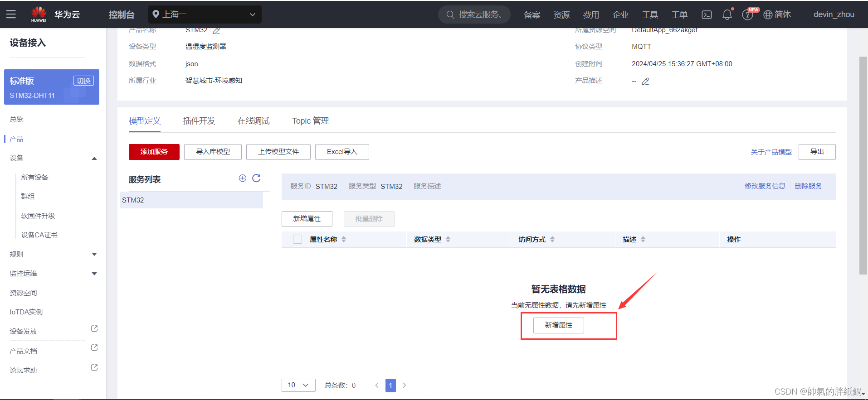Screen dimensions: 868x400
Task: Sort by 数据类型 column
Action: coord(448,239)
